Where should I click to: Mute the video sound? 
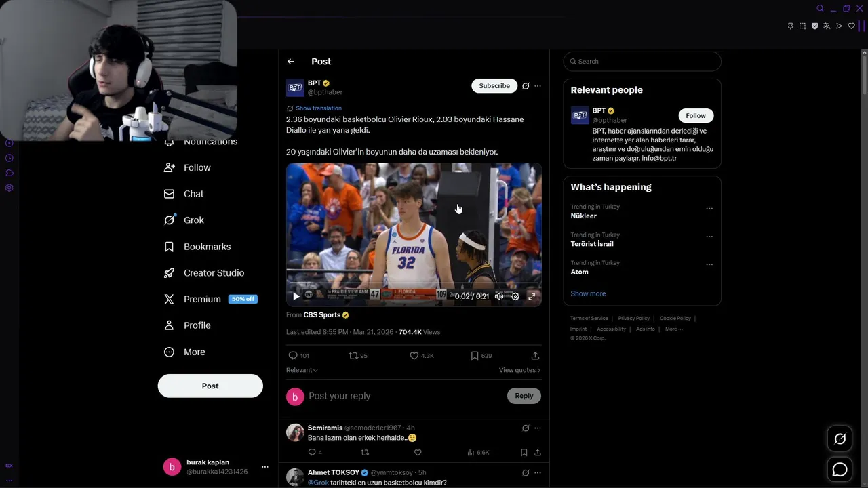tap(499, 296)
